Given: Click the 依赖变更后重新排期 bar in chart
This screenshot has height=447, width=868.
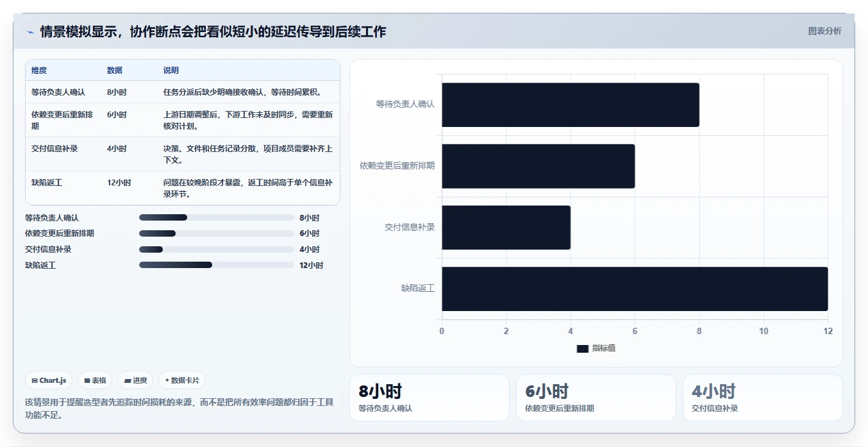Looking at the screenshot, I should 538,166.
